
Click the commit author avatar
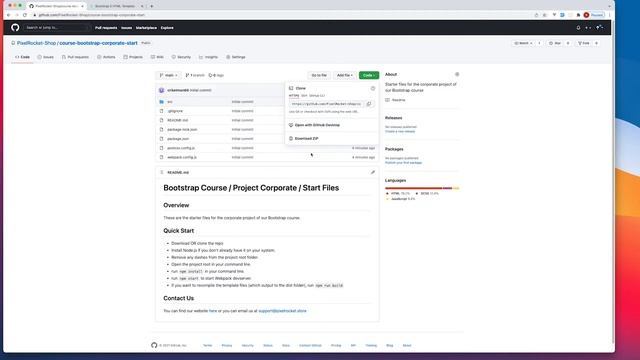tap(162, 90)
